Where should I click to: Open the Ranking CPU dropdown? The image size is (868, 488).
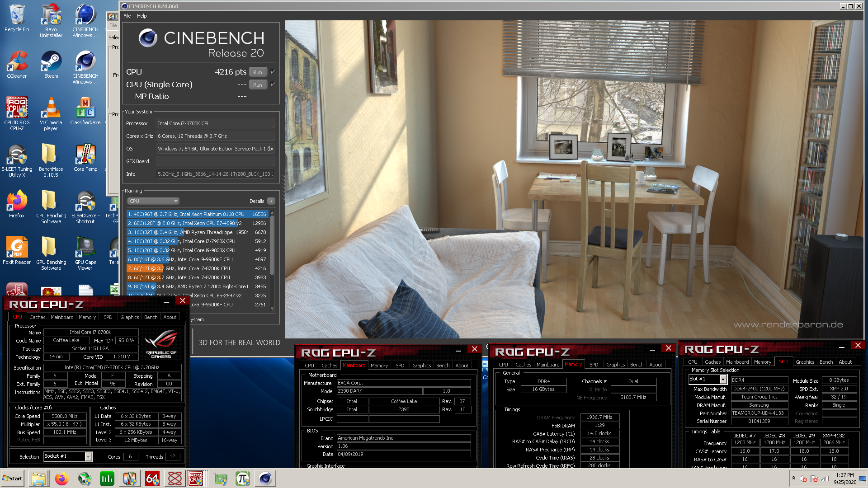click(153, 201)
